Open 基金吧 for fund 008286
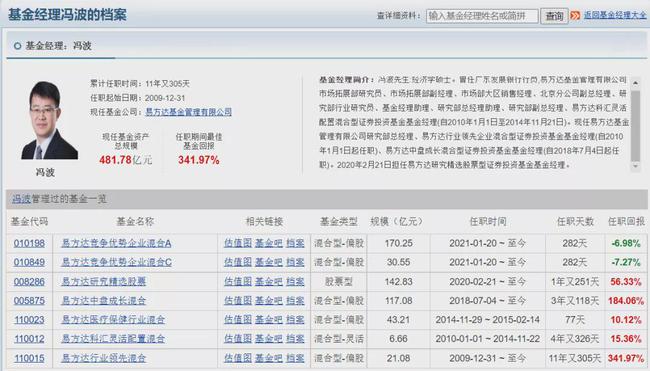 tap(269, 282)
